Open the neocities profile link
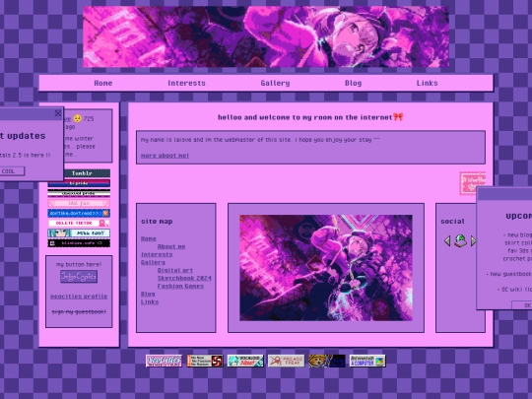This screenshot has height=399, width=532. click(79, 297)
